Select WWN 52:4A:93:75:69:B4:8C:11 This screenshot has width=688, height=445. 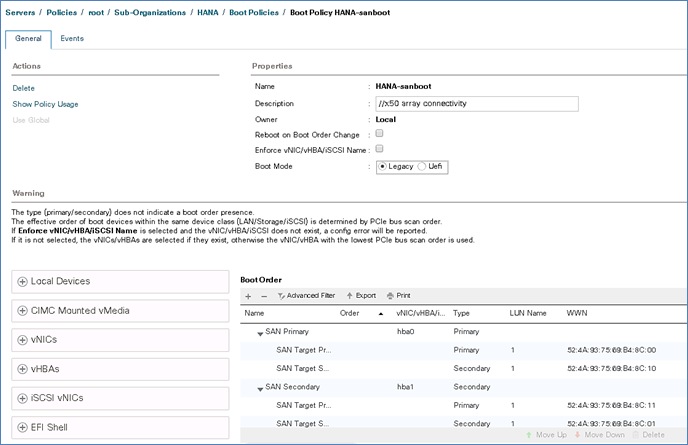coord(612,406)
